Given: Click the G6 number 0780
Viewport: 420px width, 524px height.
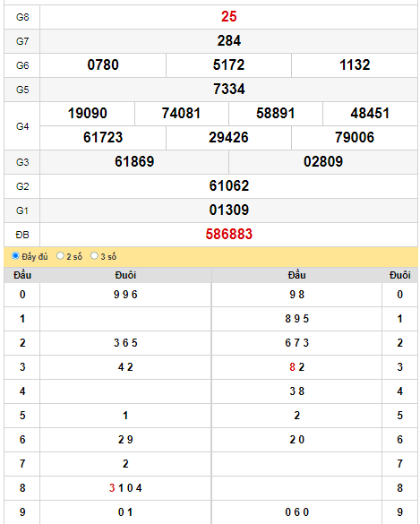Looking at the screenshot, I should [x=103, y=64].
